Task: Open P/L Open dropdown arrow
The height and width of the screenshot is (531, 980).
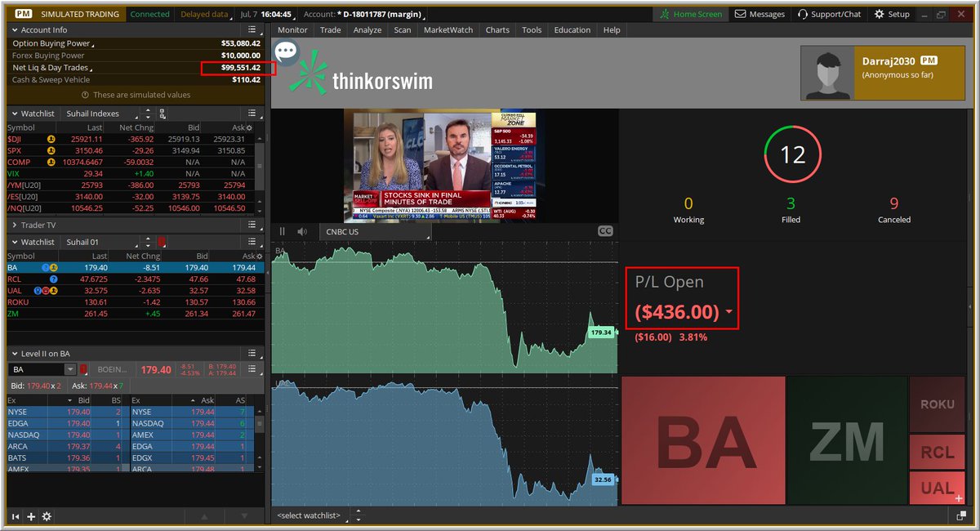Action: coord(728,312)
